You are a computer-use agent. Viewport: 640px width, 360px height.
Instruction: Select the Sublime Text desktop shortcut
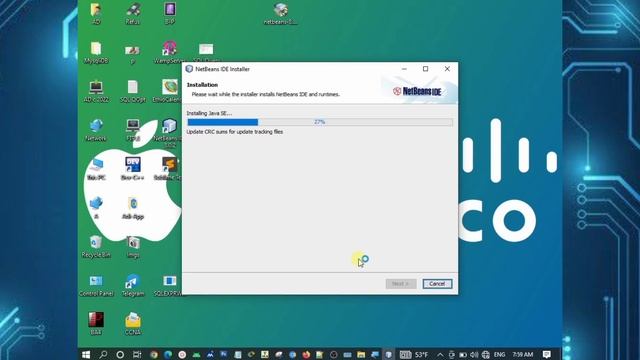pos(169,169)
